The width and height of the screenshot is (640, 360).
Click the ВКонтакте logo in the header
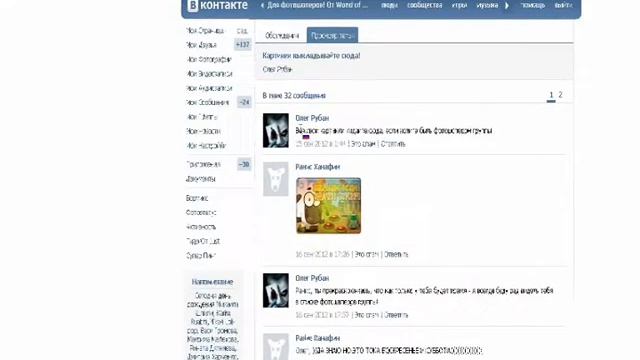pyautogui.click(x=218, y=5)
